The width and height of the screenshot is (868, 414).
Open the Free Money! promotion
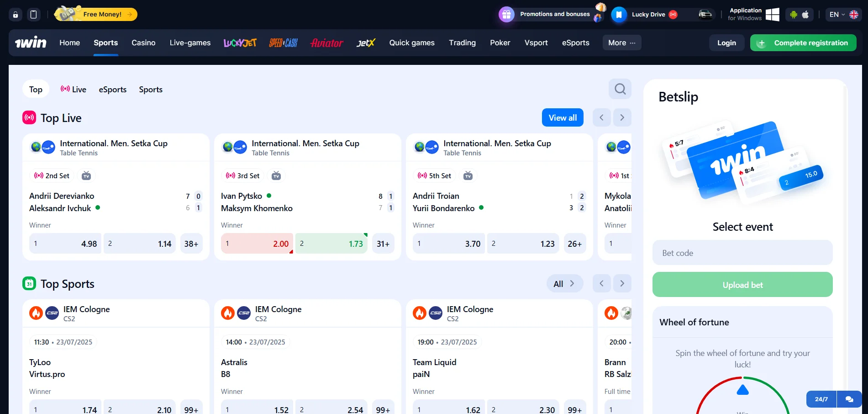96,14
